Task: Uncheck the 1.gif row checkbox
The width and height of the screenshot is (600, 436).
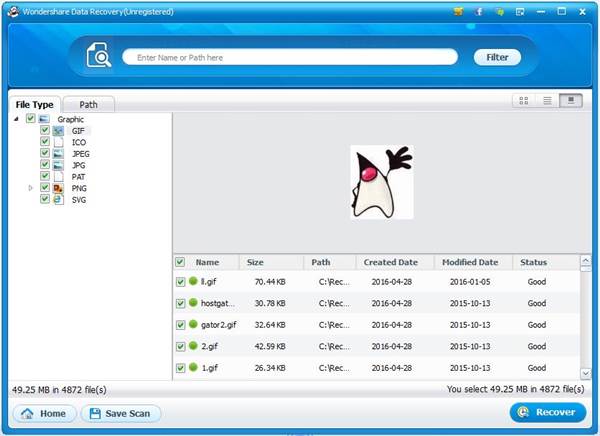Action: click(x=180, y=368)
